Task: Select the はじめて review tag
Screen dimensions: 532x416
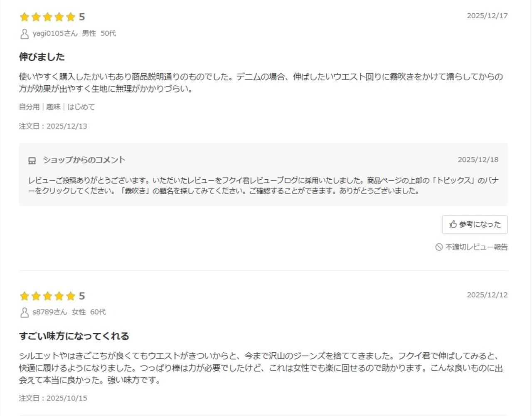Action: [x=81, y=107]
